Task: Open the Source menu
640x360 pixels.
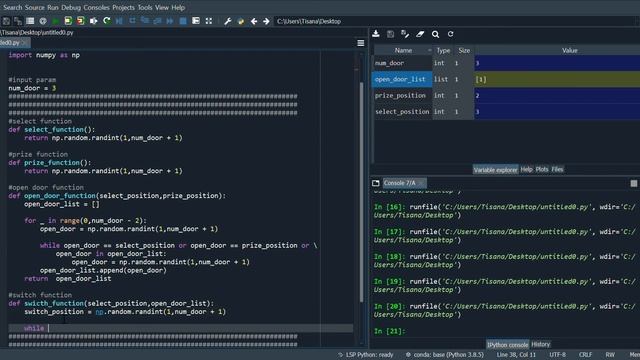Action: pyautogui.click(x=35, y=7)
